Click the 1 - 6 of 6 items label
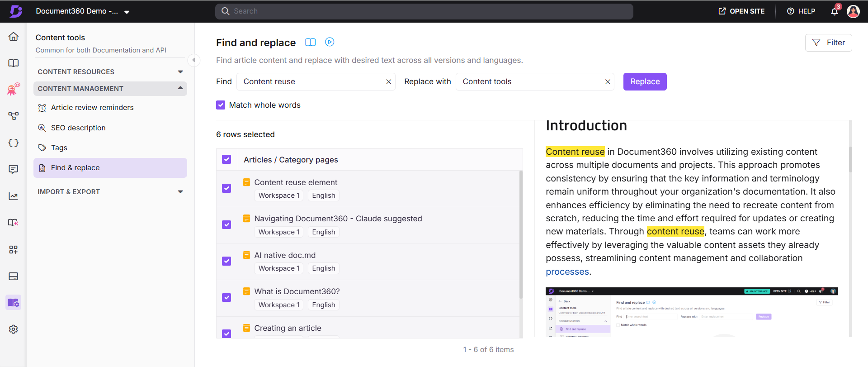The width and height of the screenshot is (868, 367). pos(488,349)
